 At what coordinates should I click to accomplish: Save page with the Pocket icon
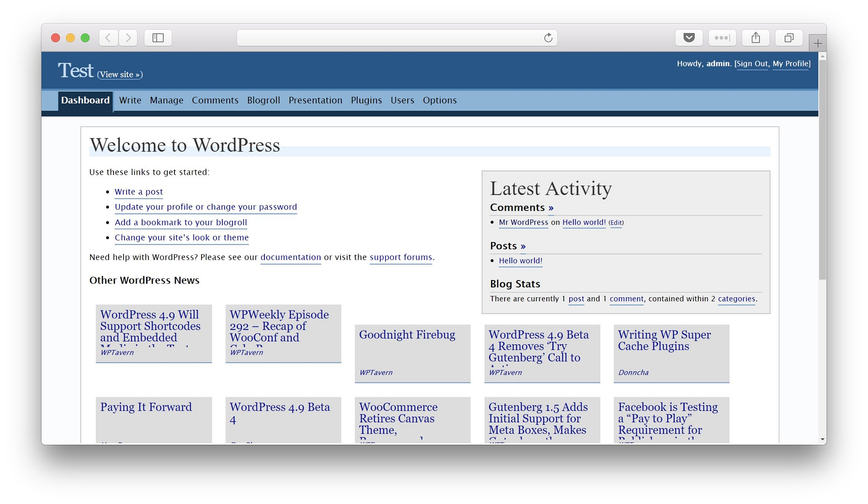click(x=689, y=38)
